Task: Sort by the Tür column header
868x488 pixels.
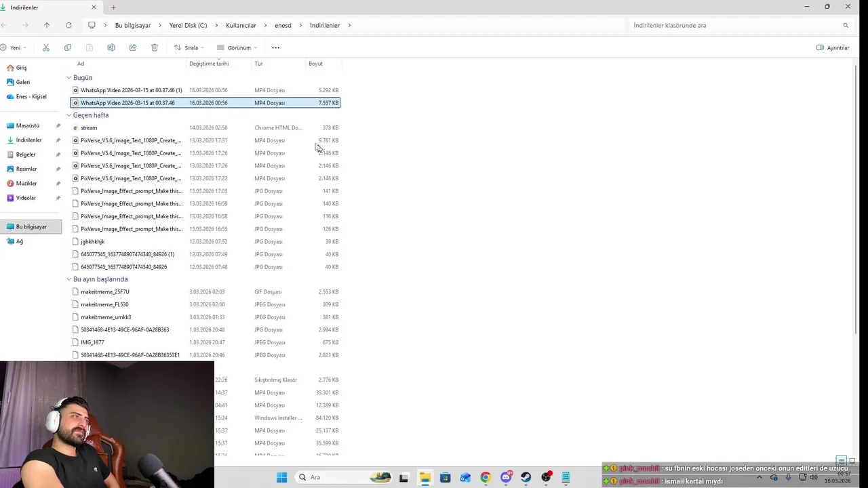Action: [258, 64]
